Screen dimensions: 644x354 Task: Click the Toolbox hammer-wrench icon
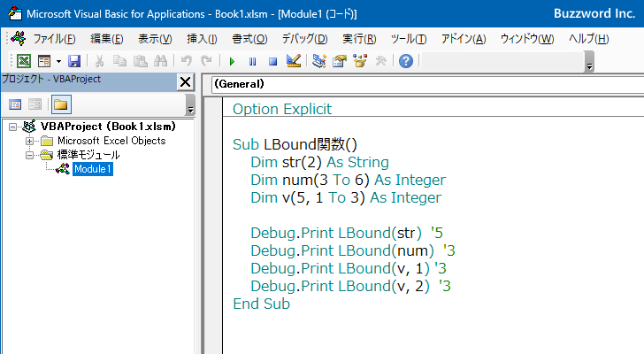tap(380, 61)
